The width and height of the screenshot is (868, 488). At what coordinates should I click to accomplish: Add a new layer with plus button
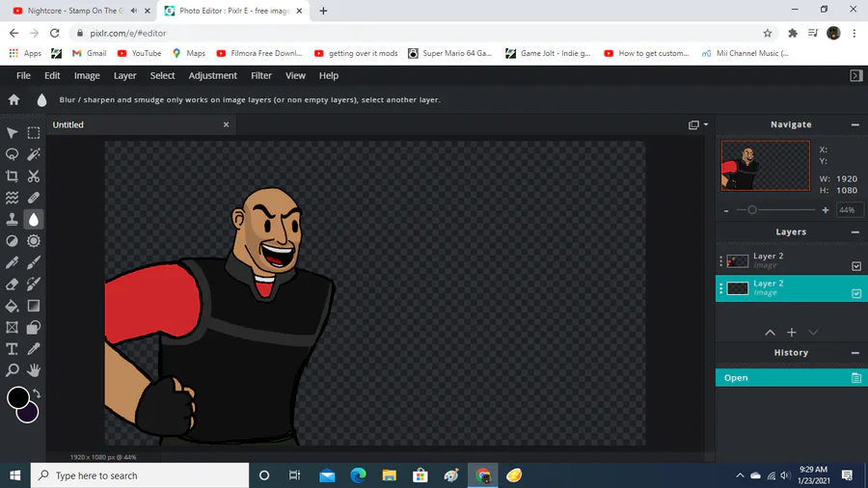tap(792, 333)
